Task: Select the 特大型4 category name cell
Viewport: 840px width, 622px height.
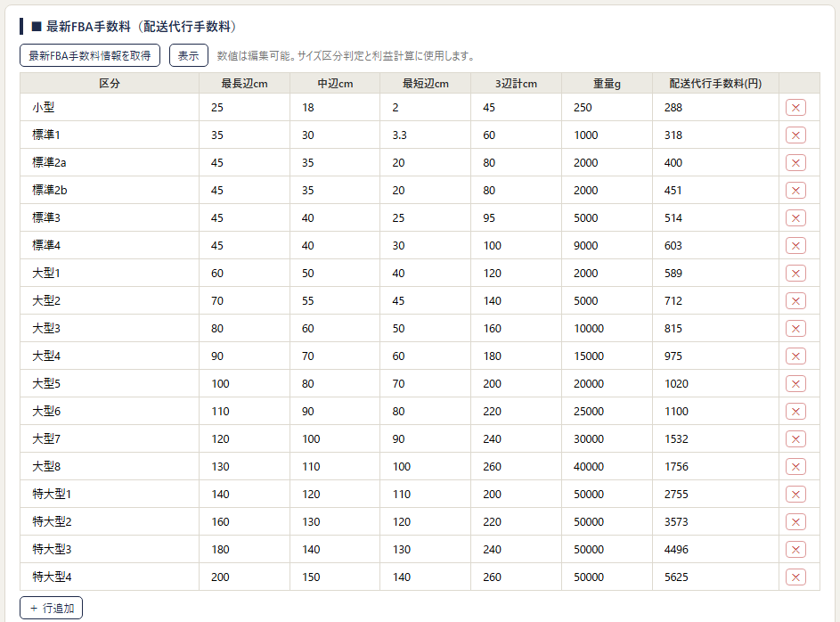Action: pyautogui.click(x=110, y=577)
